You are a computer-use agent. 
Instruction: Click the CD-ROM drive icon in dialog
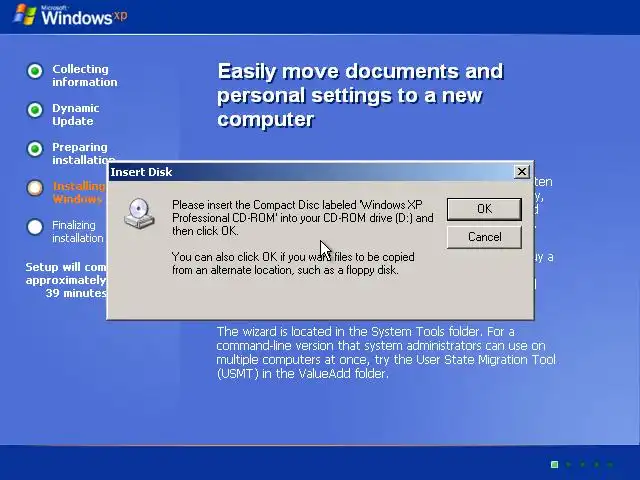139,213
